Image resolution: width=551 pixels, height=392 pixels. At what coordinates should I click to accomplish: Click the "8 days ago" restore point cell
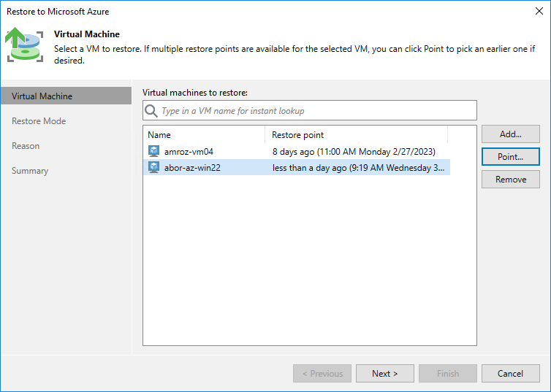point(354,151)
